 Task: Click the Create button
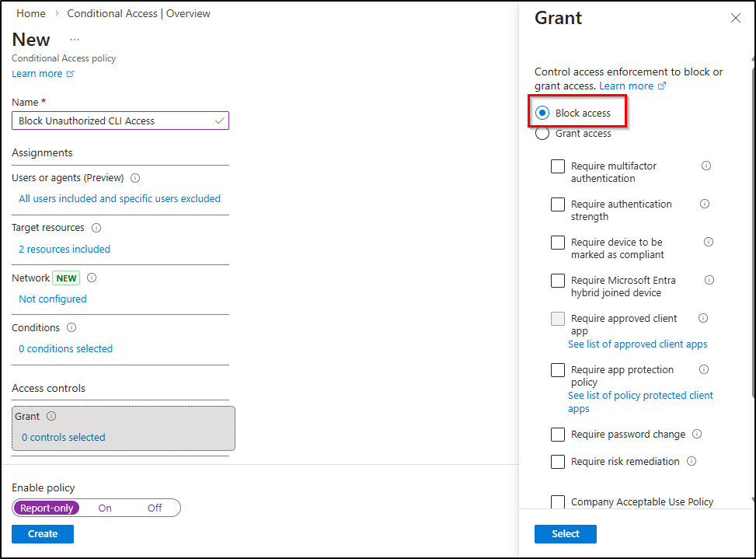[x=42, y=534]
